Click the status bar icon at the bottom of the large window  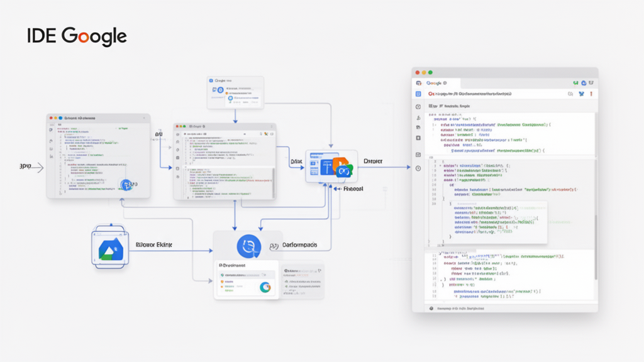(x=431, y=308)
